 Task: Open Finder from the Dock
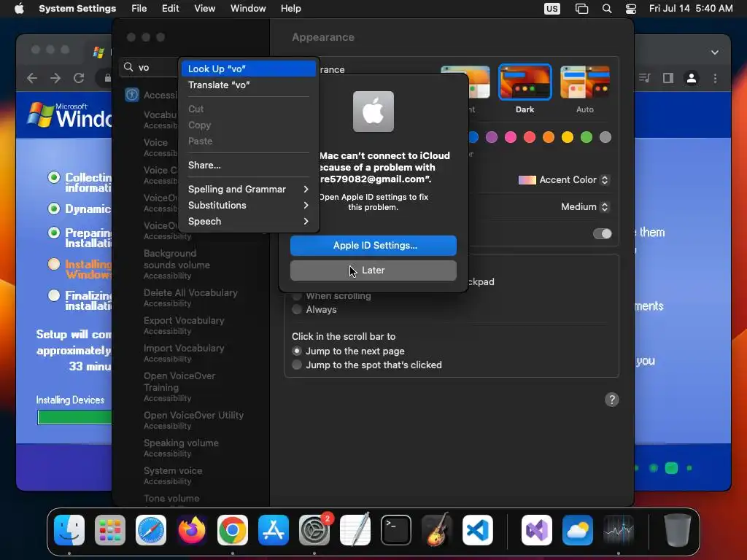coord(69,530)
